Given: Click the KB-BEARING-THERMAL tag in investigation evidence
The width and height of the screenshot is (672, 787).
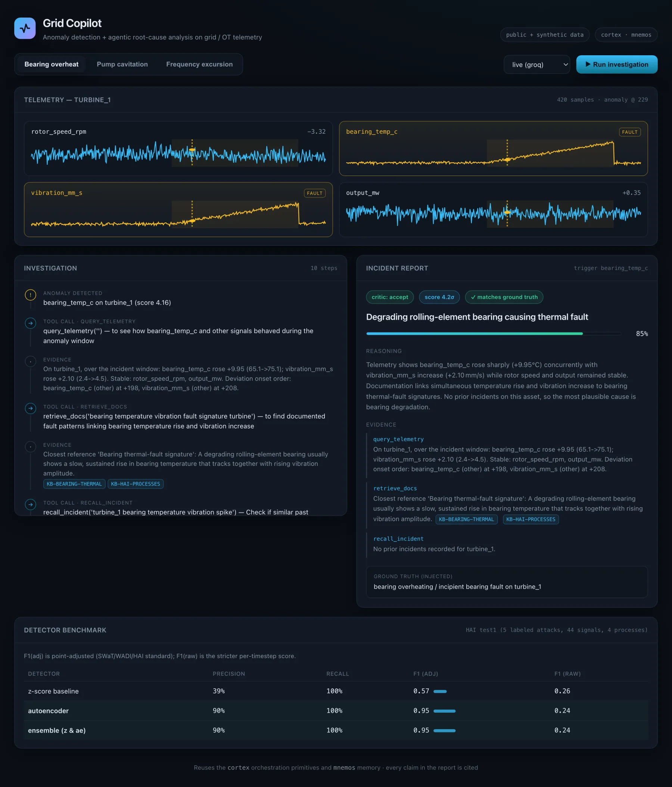Looking at the screenshot, I should (74, 484).
